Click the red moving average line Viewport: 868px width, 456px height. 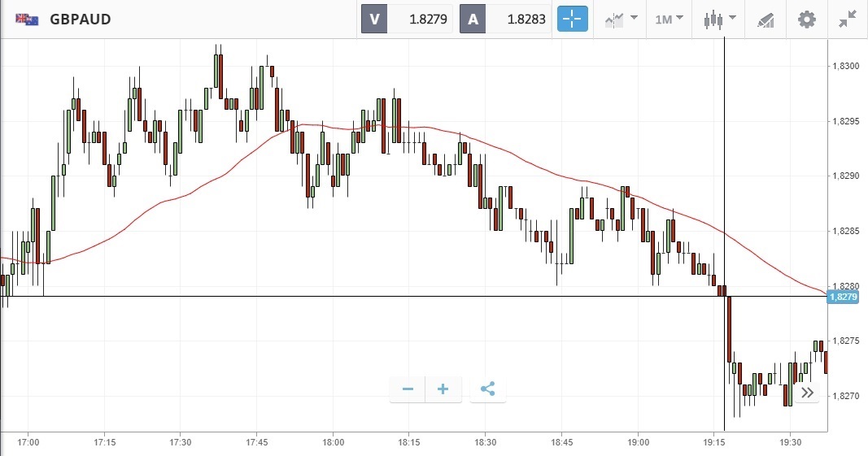[488, 146]
